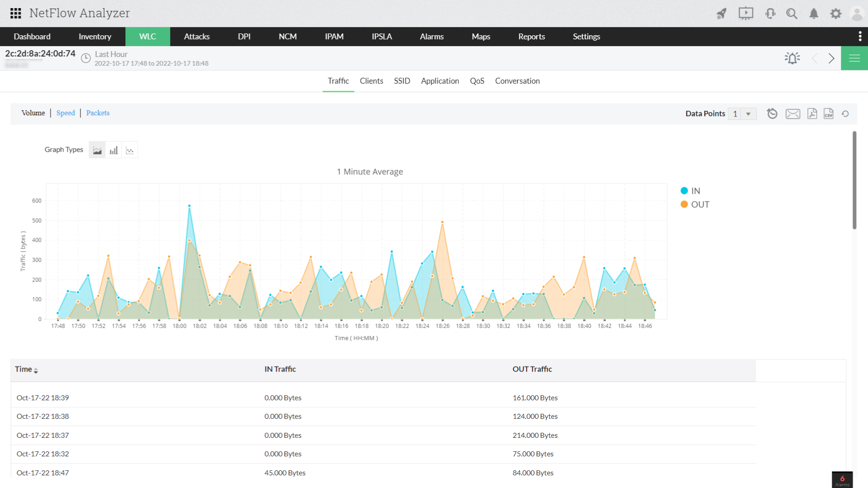Switch to the SSID tab
Screen dimensions: 868x488
tap(401, 80)
